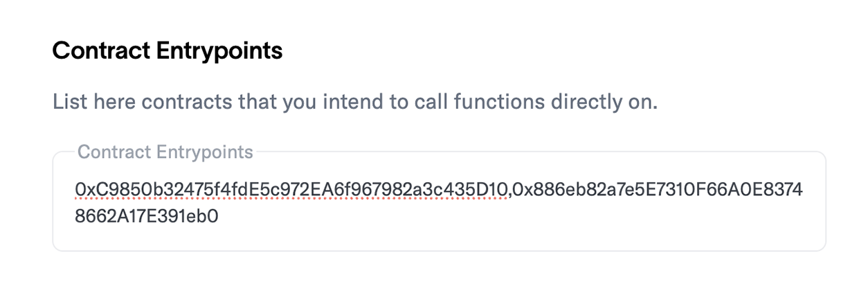
Task: Click inside the Contract Entrypoints text field
Action: [439, 202]
